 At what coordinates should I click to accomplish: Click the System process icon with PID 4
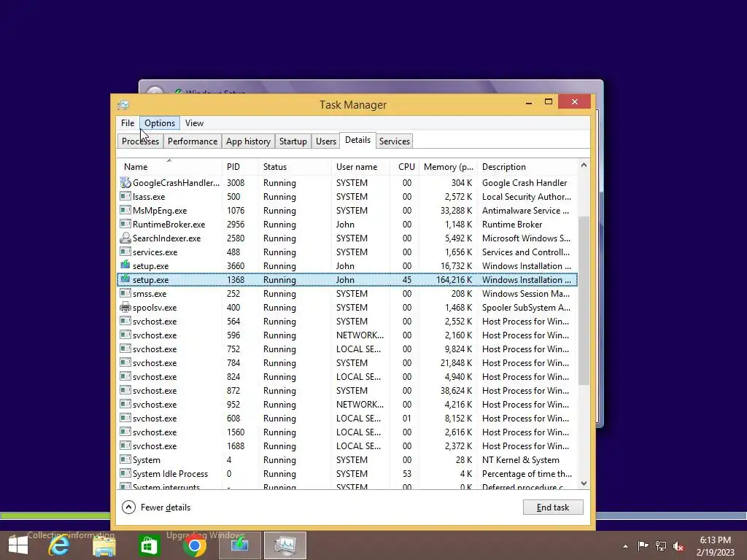[x=125, y=459]
